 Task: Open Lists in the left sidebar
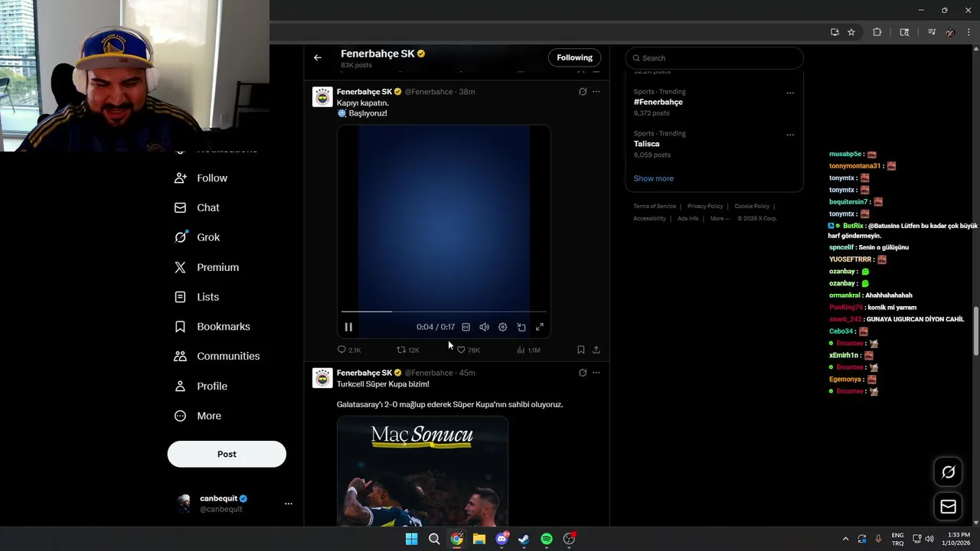click(197, 297)
